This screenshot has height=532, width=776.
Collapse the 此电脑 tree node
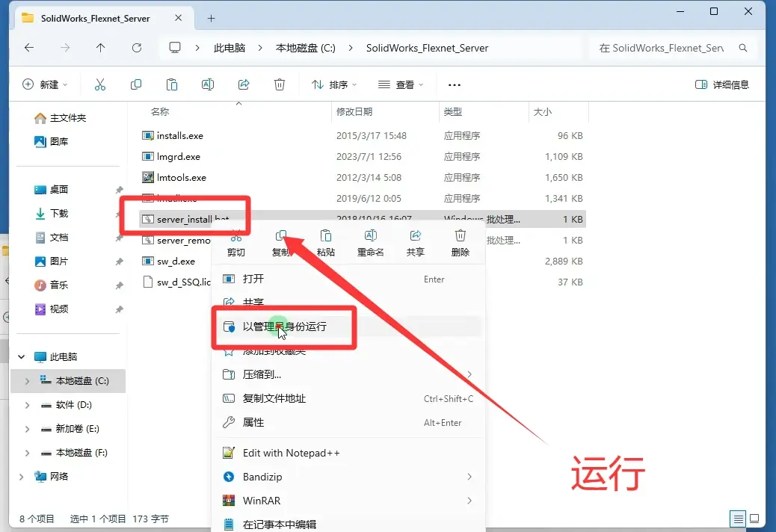21,356
